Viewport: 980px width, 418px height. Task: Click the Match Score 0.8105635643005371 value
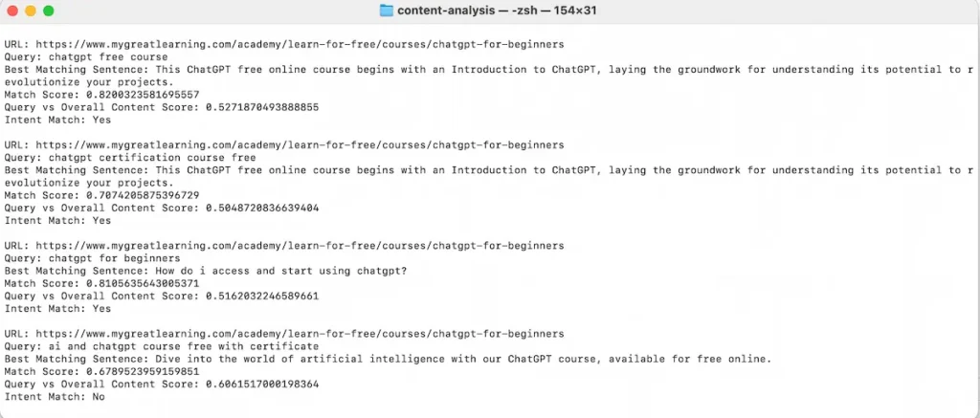(136, 283)
